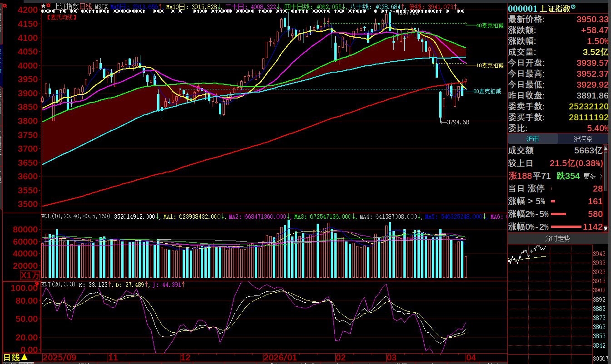
Task: Click the red gear icon in chart header
Action: tap(48, 6)
